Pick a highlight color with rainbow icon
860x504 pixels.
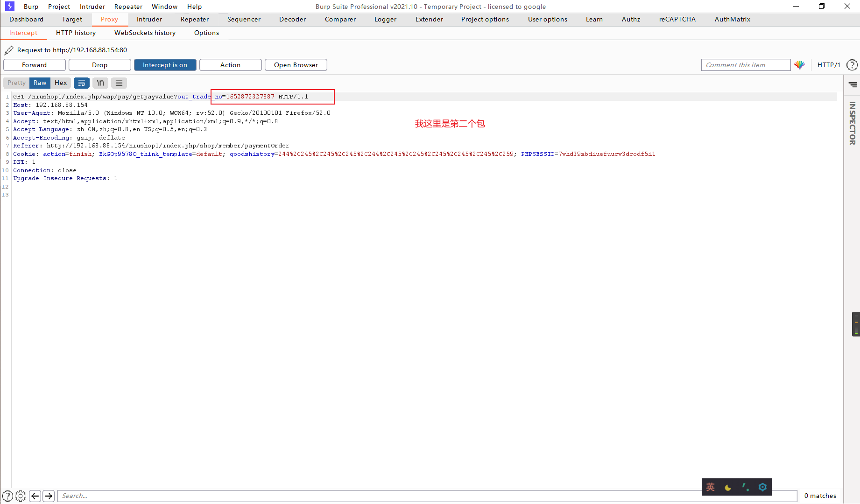pyautogui.click(x=799, y=65)
